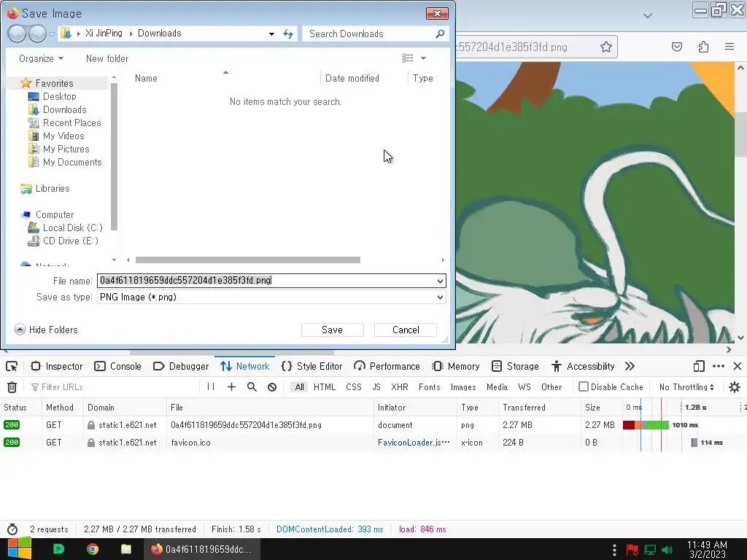Screen dimensions: 747x560
Task: Open Style Editor tab
Action: (312, 366)
